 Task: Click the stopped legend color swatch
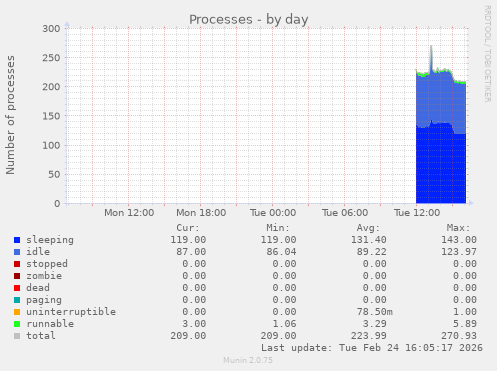[x=17, y=264]
